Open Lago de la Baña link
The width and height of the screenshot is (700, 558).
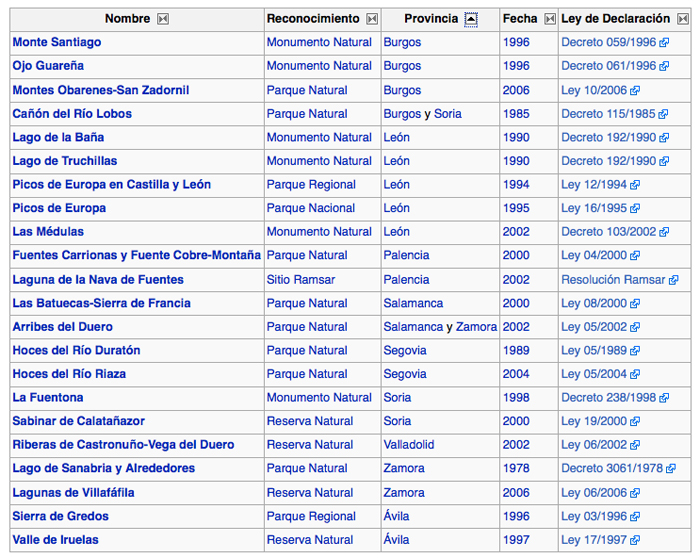point(58,137)
